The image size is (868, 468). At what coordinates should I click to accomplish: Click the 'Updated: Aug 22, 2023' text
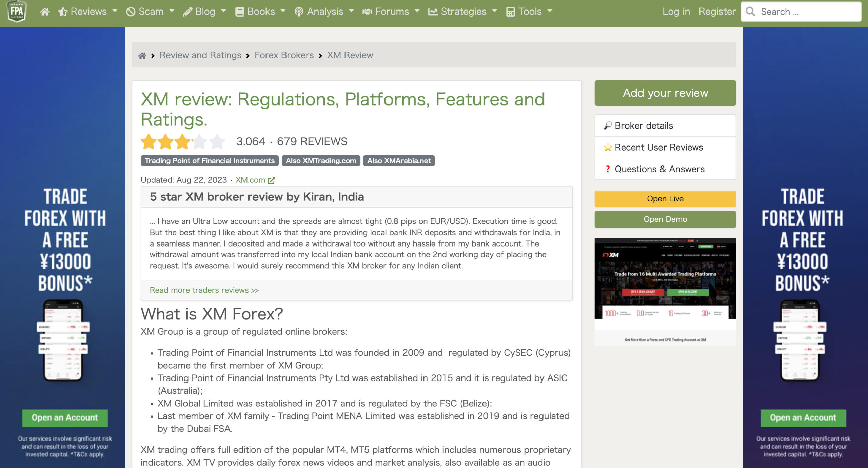point(184,180)
